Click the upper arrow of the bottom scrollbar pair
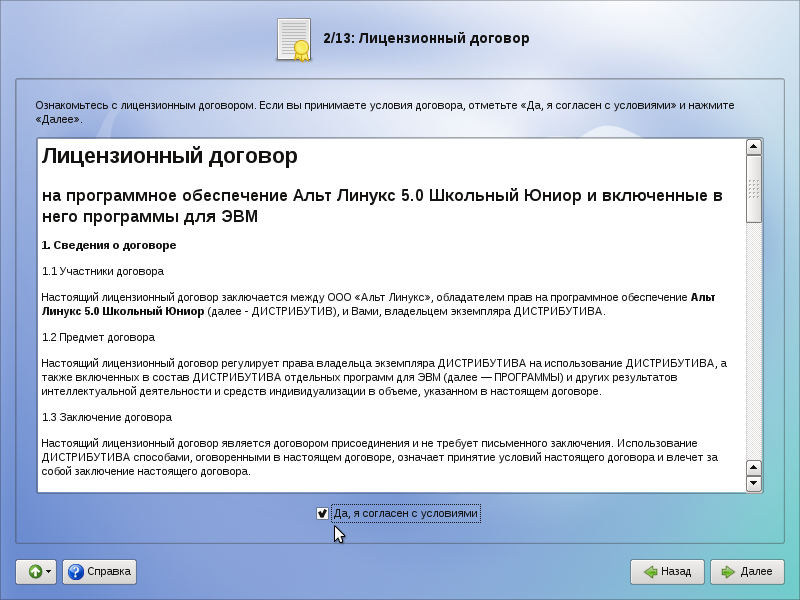This screenshot has width=800, height=600. 754,467
